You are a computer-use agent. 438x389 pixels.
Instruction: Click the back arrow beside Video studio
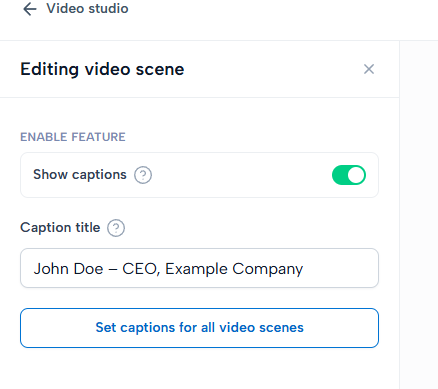tap(29, 9)
